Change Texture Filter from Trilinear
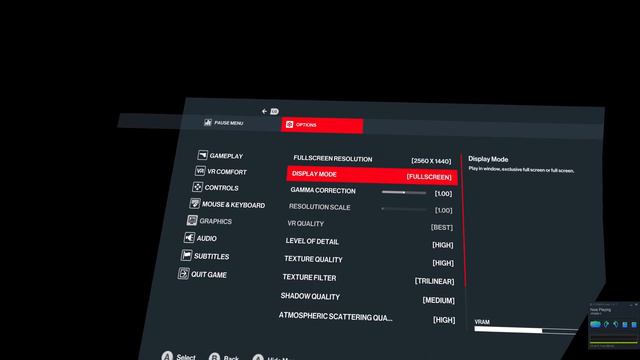 click(368, 279)
